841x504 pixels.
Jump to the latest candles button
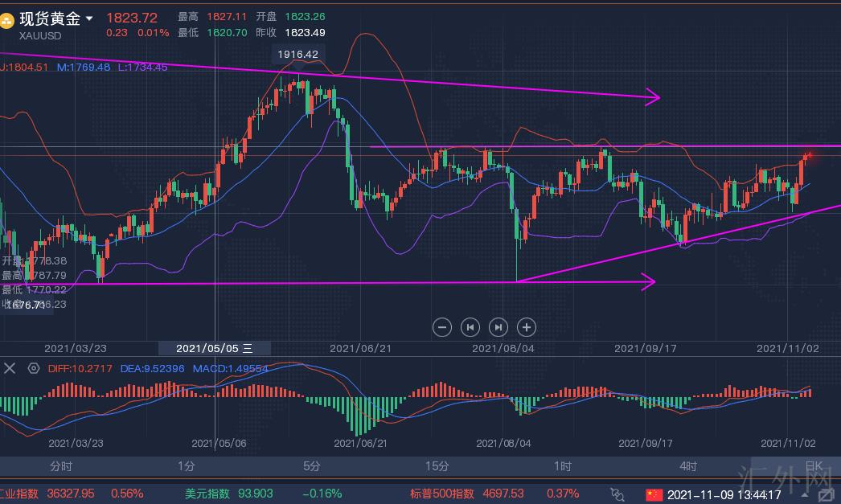coord(498,326)
